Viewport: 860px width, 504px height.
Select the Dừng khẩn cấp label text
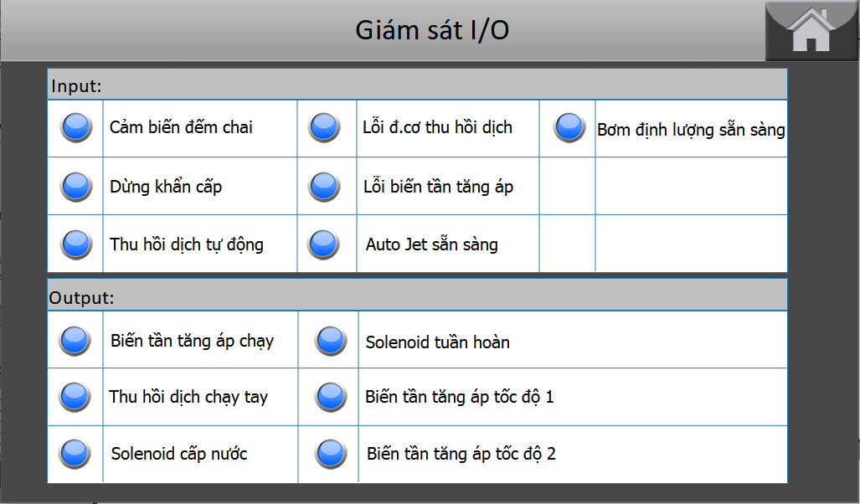pos(166,187)
